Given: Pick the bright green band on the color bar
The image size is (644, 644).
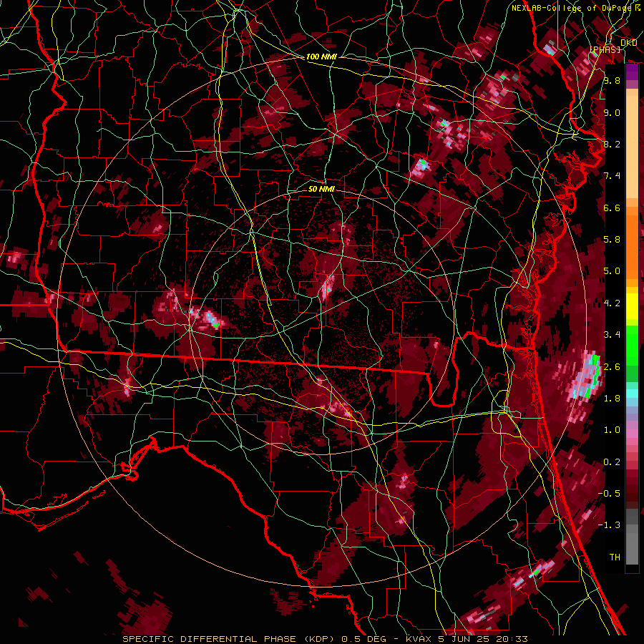Looking at the screenshot, I should [632, 345].
